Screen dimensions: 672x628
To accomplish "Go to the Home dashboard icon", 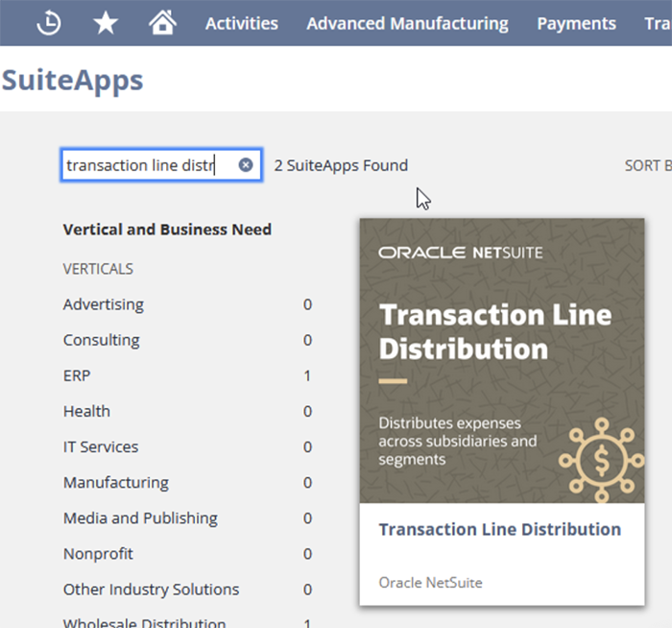I will coord(162,23).
